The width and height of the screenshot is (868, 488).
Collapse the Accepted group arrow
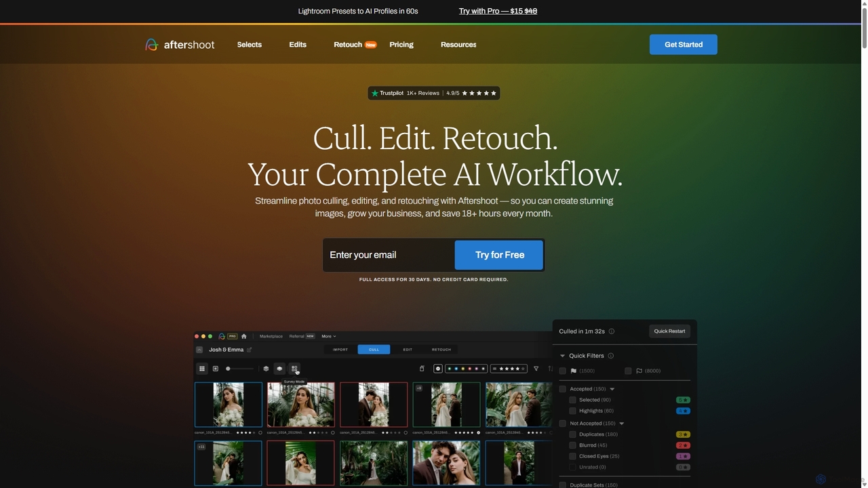[612, 389]
